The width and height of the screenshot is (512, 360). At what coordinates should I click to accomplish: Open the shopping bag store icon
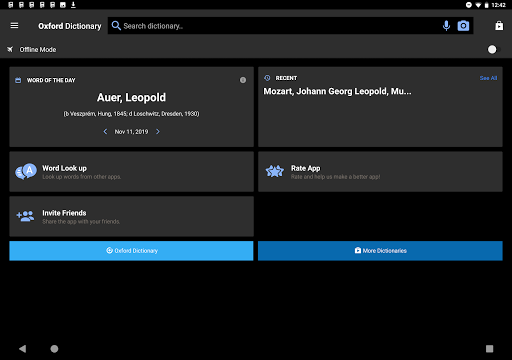point(499,26)
